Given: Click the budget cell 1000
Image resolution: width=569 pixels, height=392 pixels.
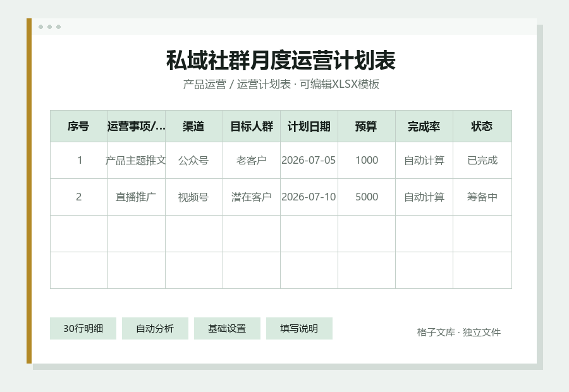Looking at the screenshot, I should click(367, 161).
